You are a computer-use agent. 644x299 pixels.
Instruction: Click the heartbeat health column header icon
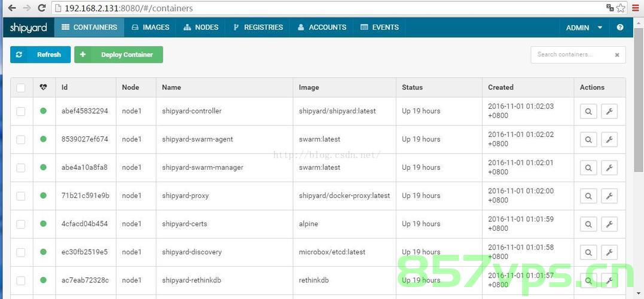coord(44,87)
